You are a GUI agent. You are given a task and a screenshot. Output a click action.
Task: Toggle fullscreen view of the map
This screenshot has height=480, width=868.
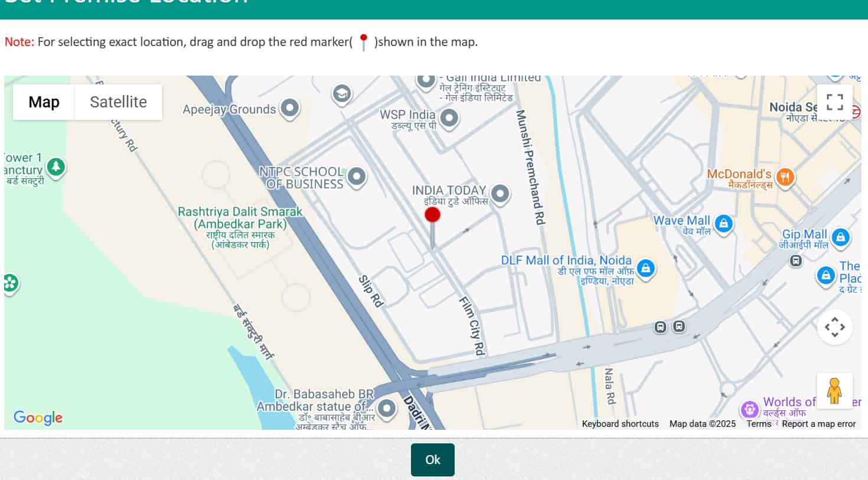pyautogui.click(x=834, y=102)
